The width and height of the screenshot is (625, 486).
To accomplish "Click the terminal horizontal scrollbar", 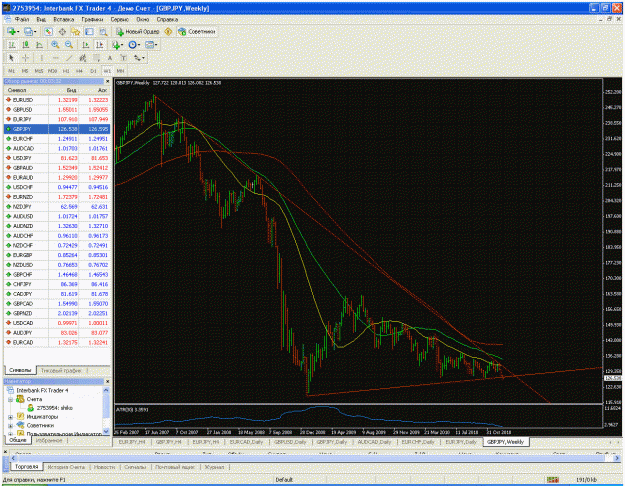I will (x=313, y=458).
